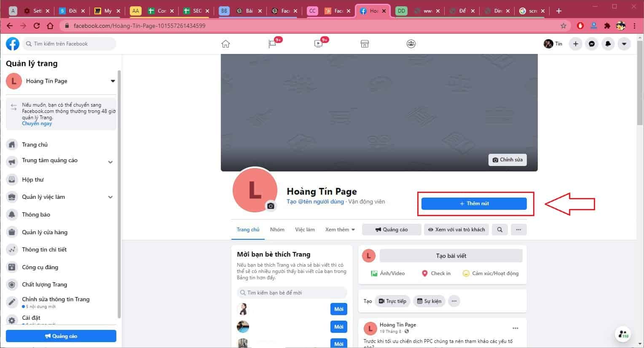This screenshot has width=644, height=348.
Task: Open the Messenger icon
Action: (592, 44)
